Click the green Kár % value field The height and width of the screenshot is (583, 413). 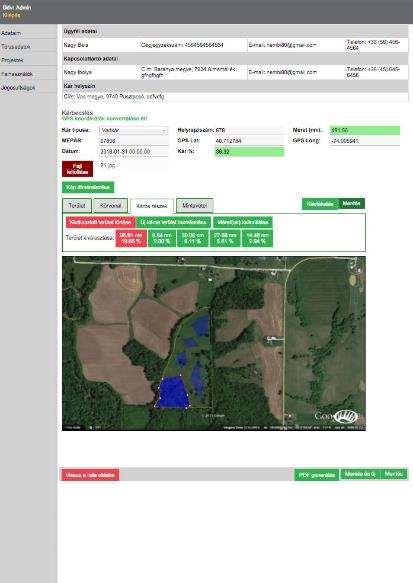pos(249,152)
